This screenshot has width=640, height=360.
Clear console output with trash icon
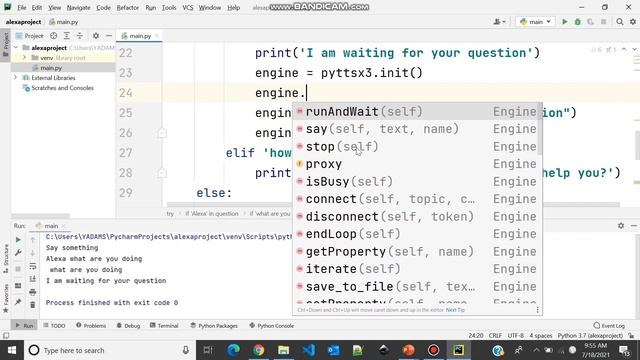33,305
